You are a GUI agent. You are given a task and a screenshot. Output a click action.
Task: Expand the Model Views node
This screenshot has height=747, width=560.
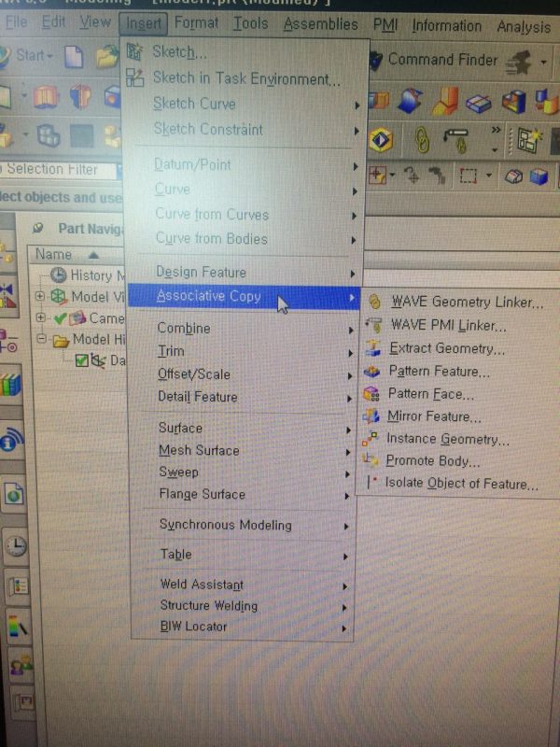pyautogui.click(x=40, y=296)
